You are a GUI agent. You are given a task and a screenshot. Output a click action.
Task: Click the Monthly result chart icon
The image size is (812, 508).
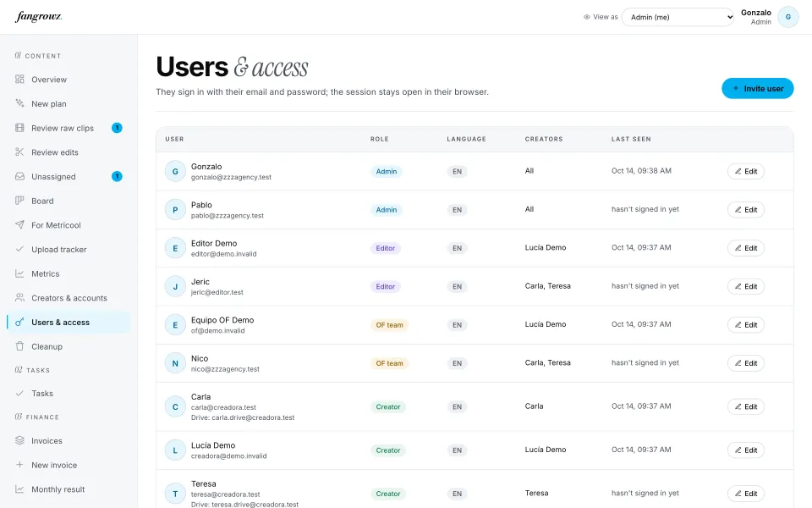19,489
